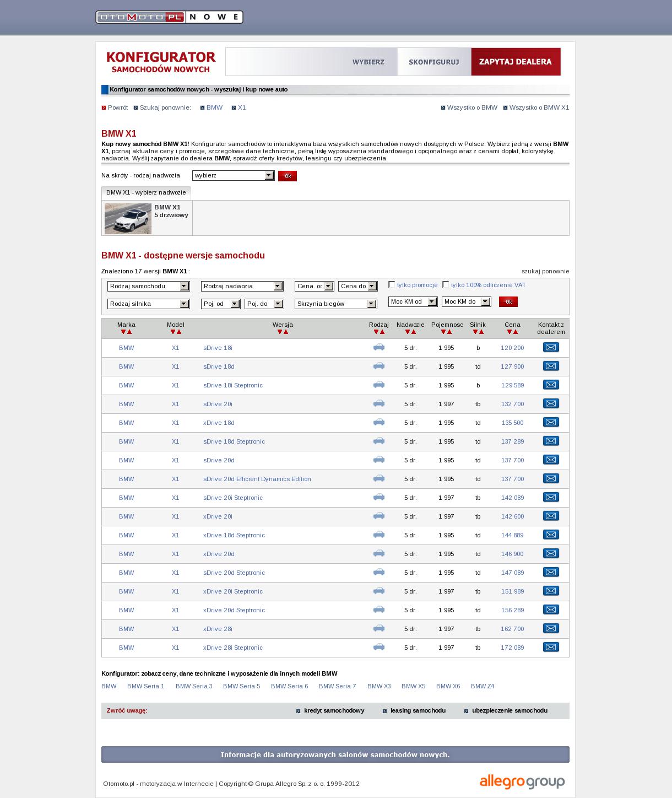Expand Rodzaj silnika dropdown
Image resolution: width=672 pixels, height=798 pixels.
149,304
